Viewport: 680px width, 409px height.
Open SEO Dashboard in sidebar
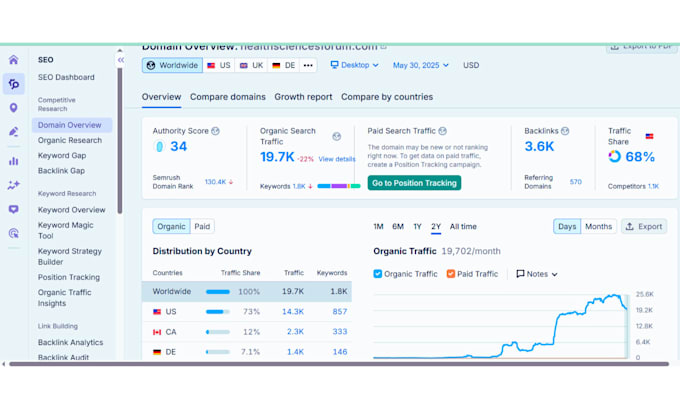(x=66, y=77)
